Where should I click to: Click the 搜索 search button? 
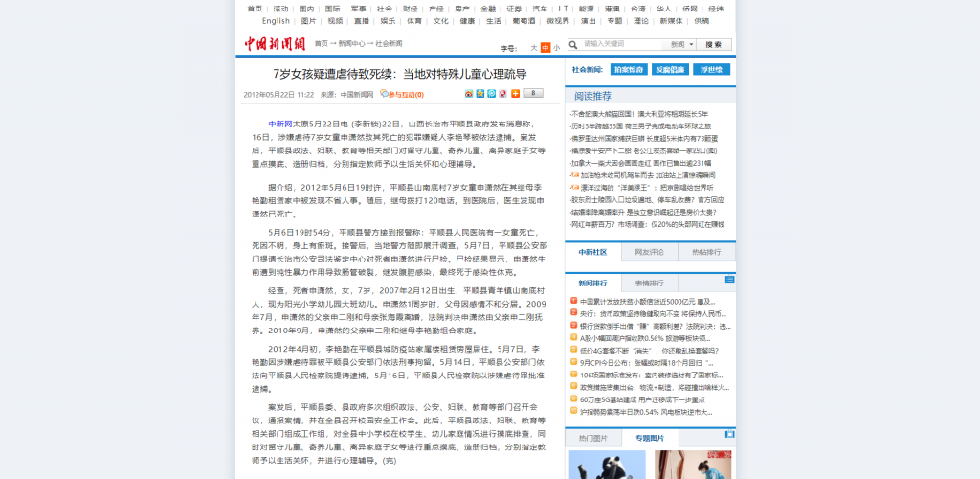click(714, 44)
